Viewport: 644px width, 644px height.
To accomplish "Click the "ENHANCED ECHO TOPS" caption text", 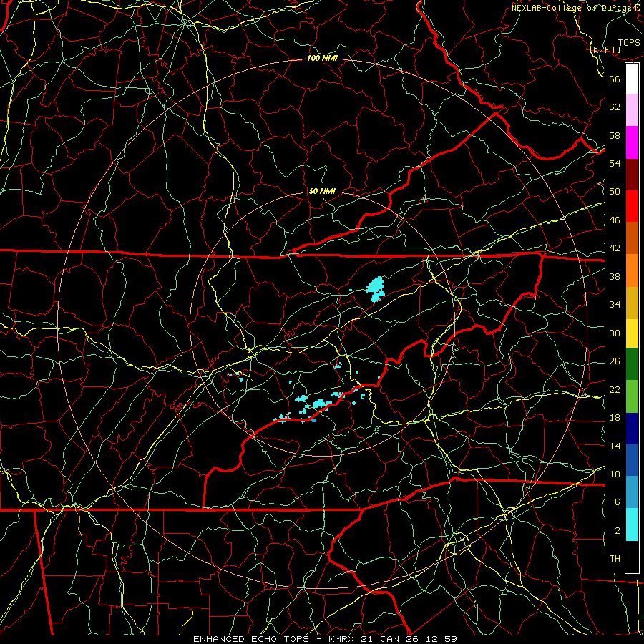I will 250,639.
